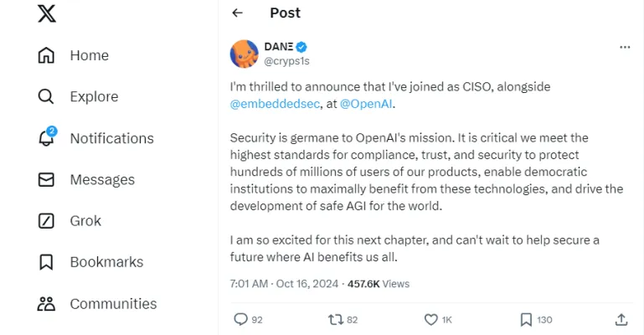Click the @cryps1s username handle
The width and height of the screenshot is (644, 335).
tap(287, 61)
